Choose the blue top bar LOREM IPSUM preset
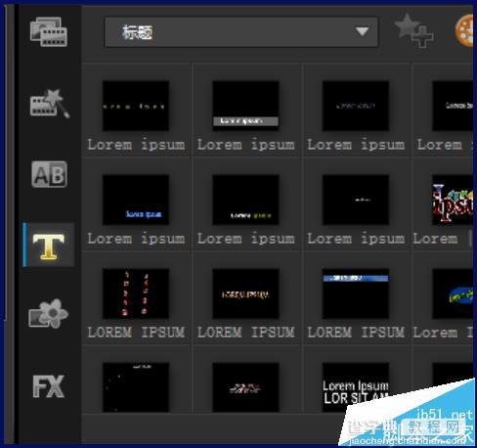477x448 pixels. (x=356, y=293)
